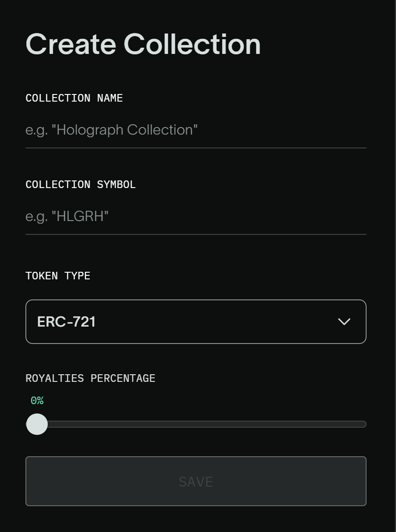Click the disabled SAVE label
Image resolution: width=396 pixels, height=532 pixels.
(x=196, y=481)
